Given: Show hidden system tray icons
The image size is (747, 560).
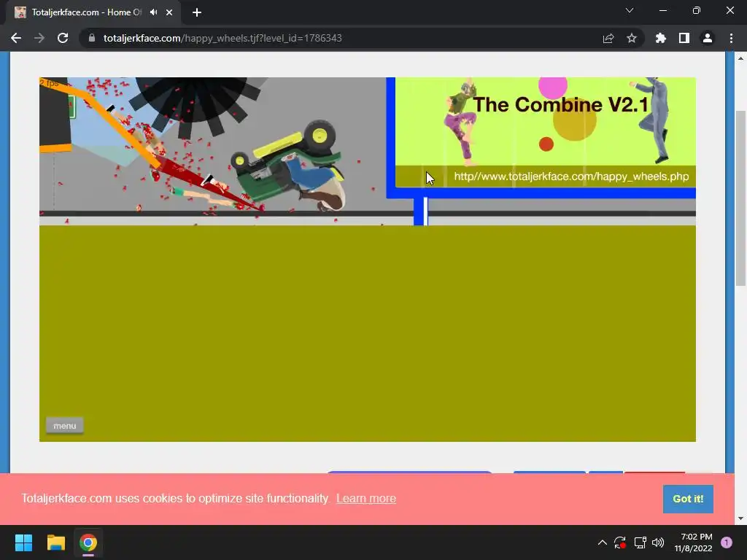Looking at the screenshot, I should point(602,542).
